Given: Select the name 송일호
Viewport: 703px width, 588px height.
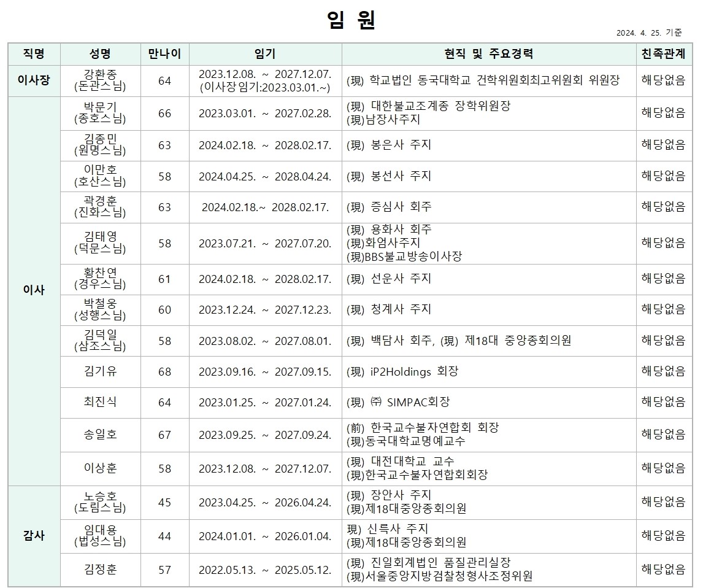Looking at the screenshot, I should coord(100,435).
